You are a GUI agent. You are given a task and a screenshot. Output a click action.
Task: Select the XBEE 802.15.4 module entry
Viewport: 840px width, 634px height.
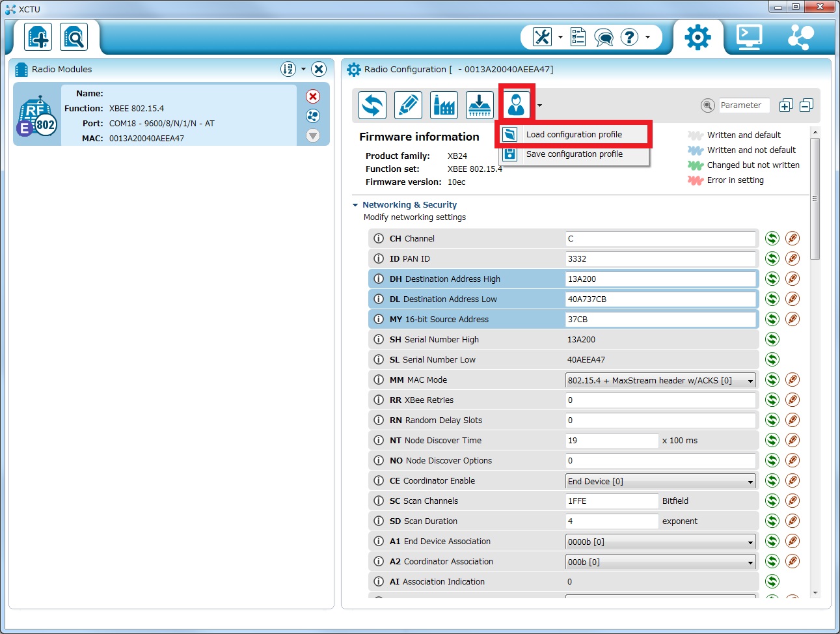coord(171,115)
